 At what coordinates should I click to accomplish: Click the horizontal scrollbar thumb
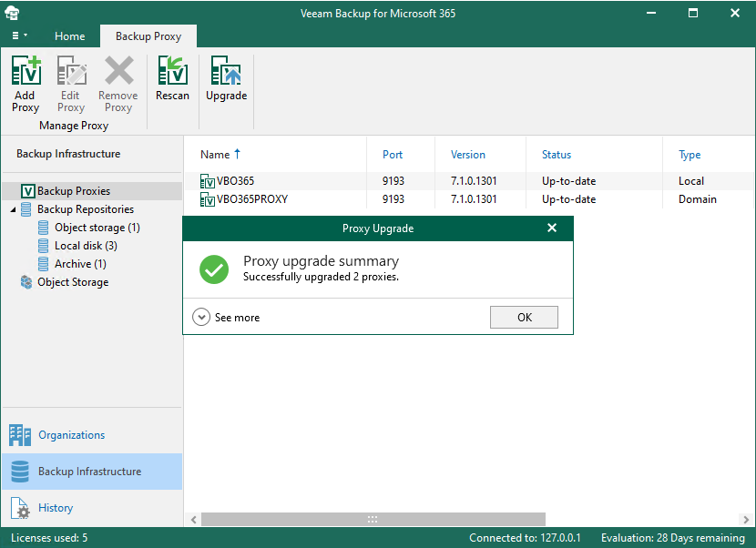pos(373,520)
